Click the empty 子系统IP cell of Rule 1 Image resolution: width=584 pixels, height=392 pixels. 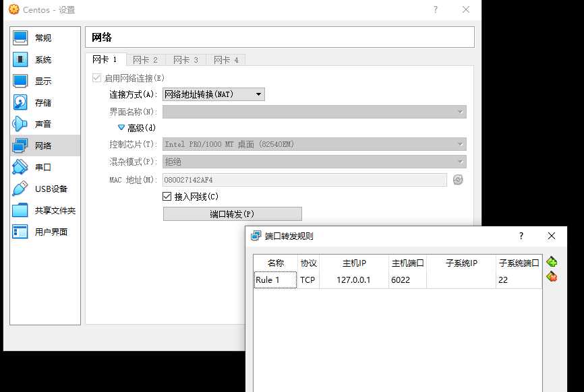tap(461, 280)
